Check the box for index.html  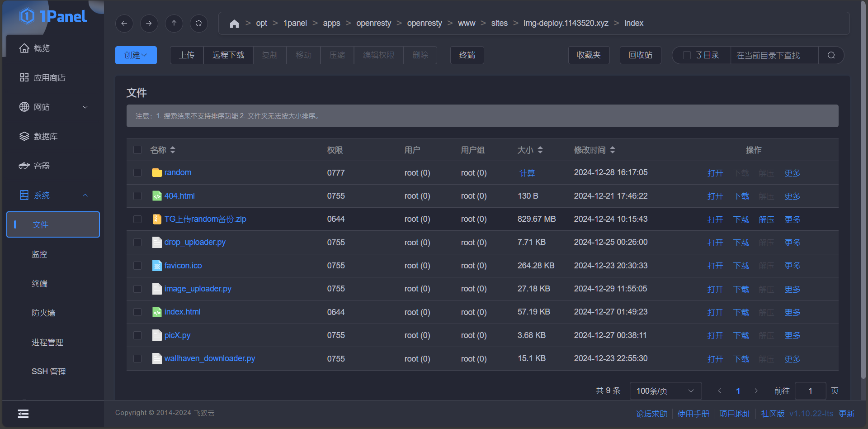[x=137, y=312]
